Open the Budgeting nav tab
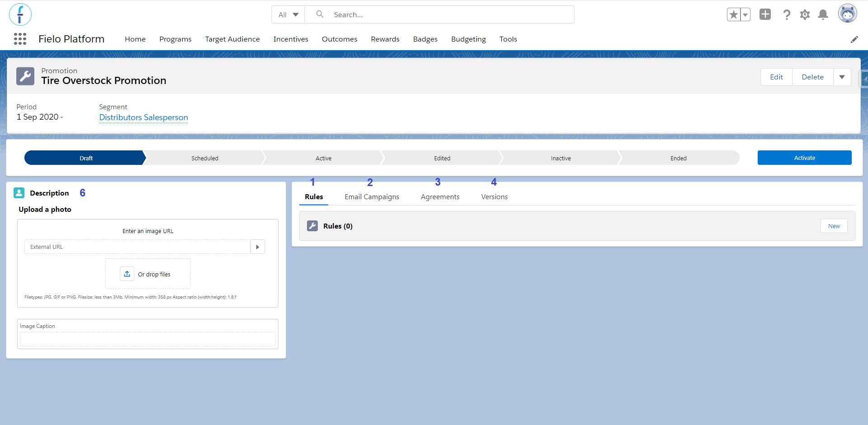The height and width of the screenshot is (425, 868). tap(468, 39)
